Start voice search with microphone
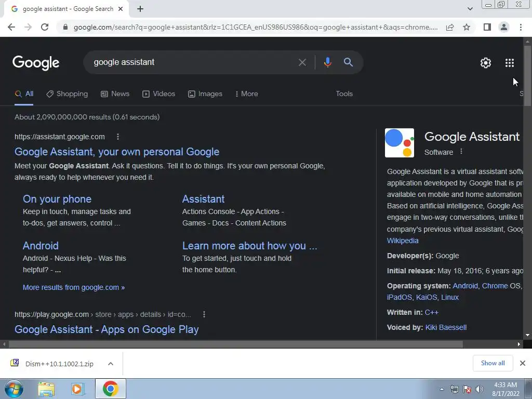The height and width of the screenshot is (399, 532). pos(327,62)
